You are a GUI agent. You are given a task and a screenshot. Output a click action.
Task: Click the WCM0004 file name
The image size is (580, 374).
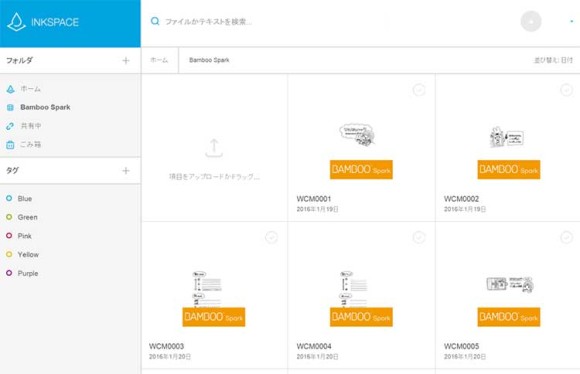coord(314,346)
